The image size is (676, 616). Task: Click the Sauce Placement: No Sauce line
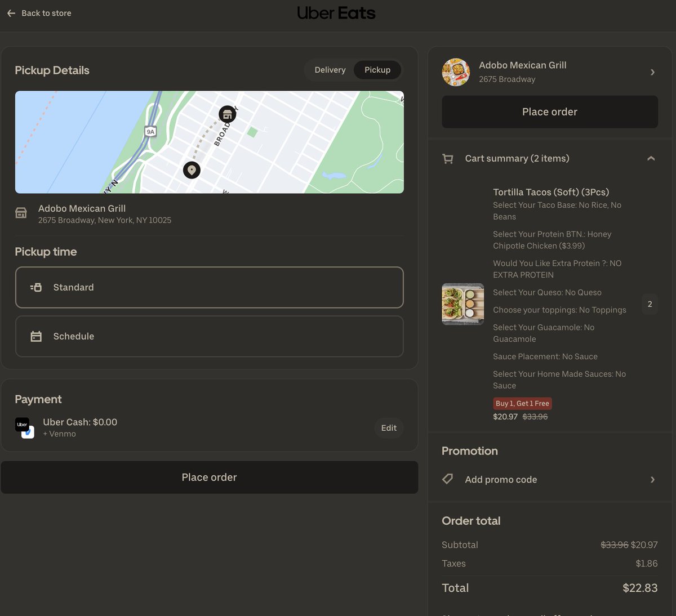pyautogui.click(x=545, y=356)
